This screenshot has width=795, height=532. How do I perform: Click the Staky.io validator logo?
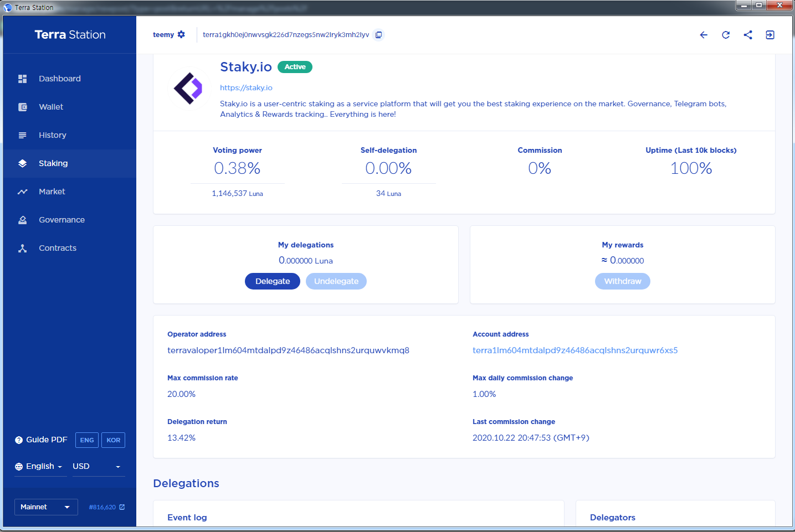(x=188, y=88)
